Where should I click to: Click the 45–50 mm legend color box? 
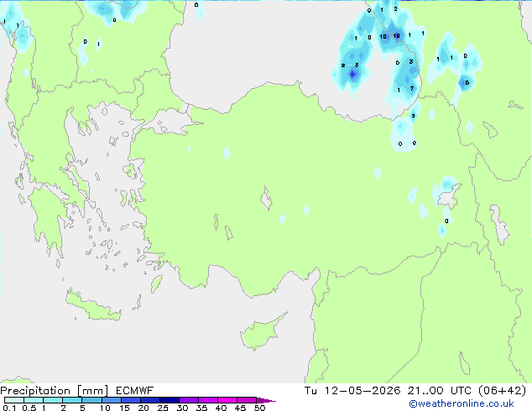(247, 400)
